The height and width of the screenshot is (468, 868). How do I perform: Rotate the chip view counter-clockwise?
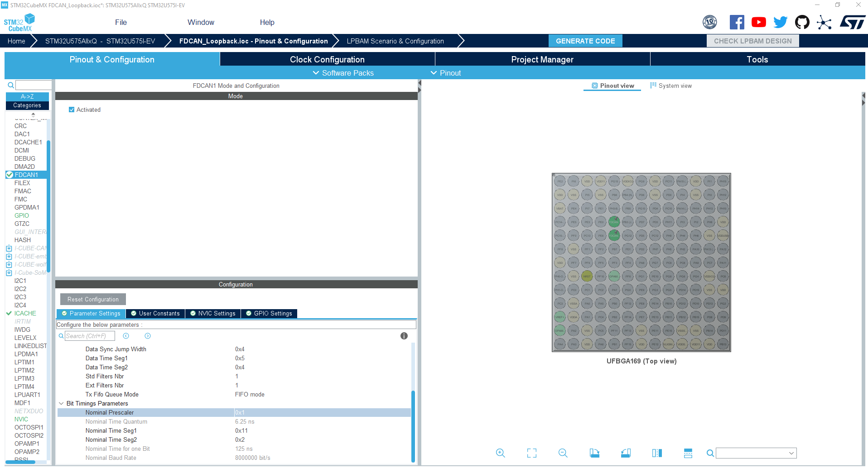pos(626,453)
